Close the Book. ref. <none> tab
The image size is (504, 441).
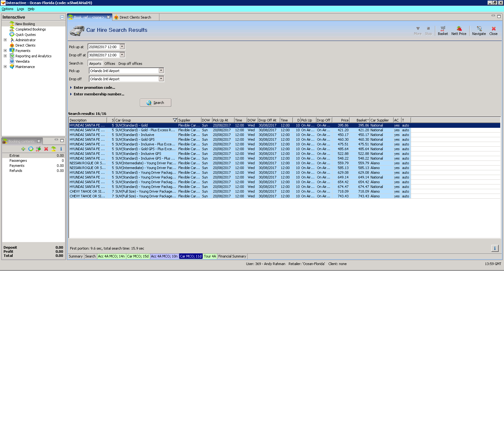(x=108, y=17)
